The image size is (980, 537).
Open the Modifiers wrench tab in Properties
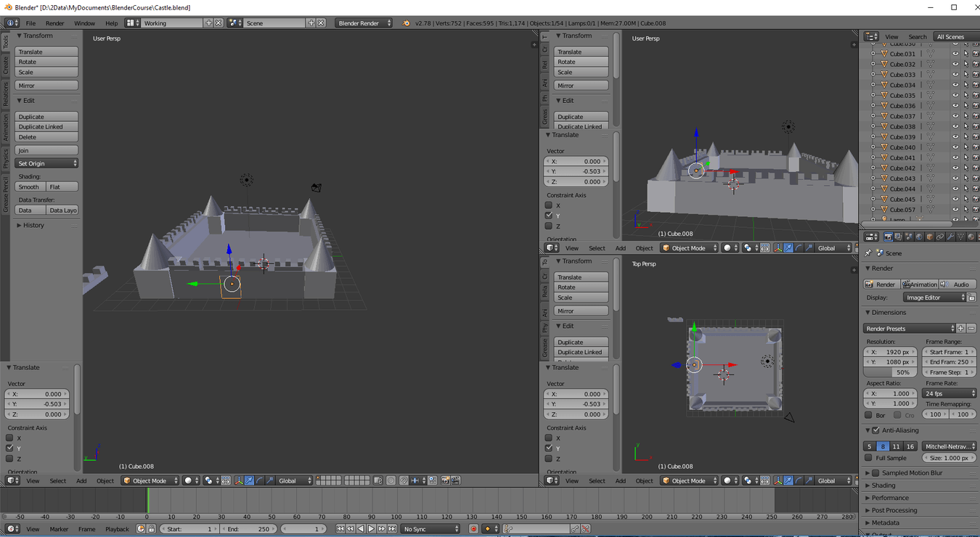pyautogui.click(x=950, y=237)
